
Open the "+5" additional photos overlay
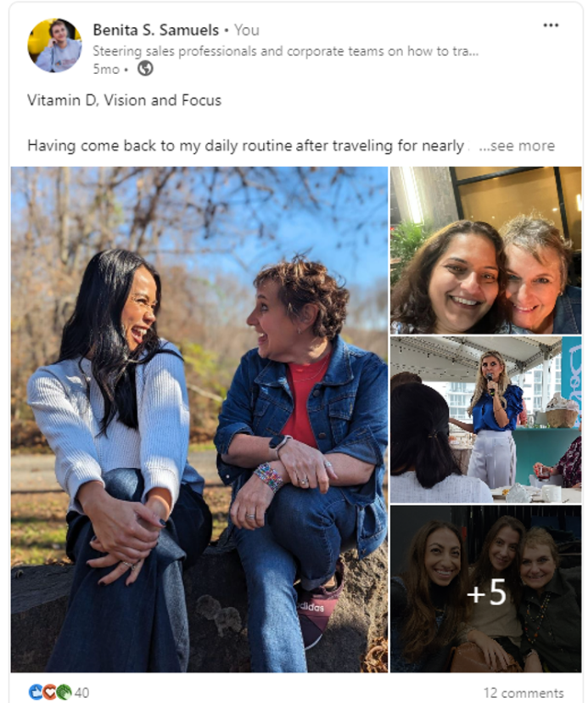pyautogui.click(x=486, y=593)
